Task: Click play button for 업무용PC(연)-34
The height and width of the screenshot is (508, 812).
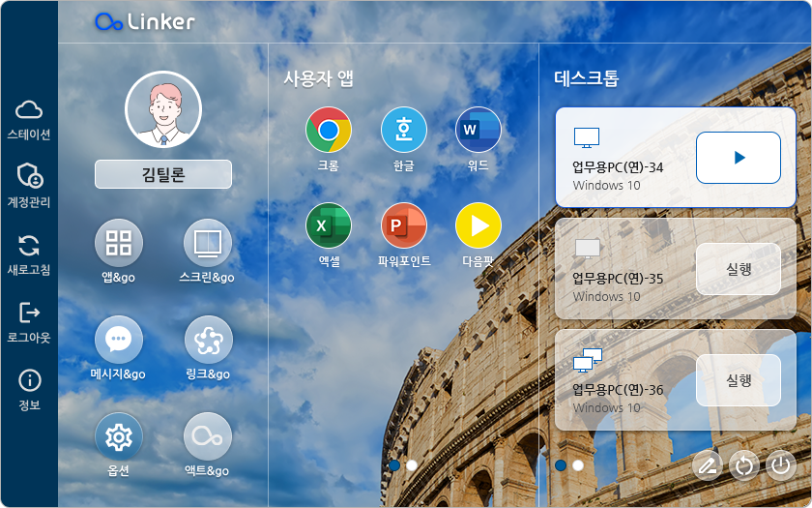Action: click(x=739, y=158)
